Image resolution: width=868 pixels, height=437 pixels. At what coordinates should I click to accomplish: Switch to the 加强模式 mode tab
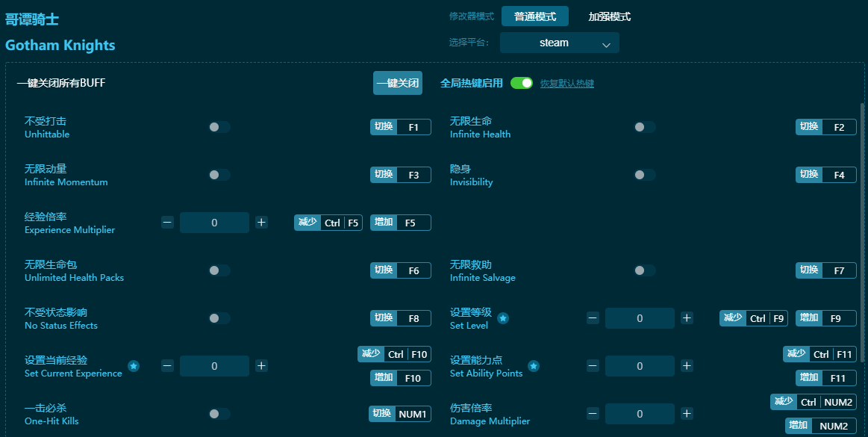610,16
